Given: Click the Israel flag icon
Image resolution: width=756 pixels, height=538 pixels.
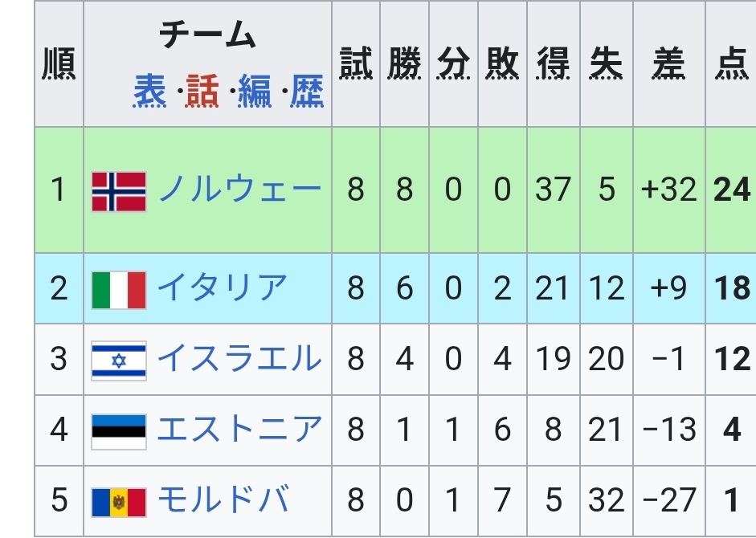Looking at the screenshot, I should [x=119, y=361].
